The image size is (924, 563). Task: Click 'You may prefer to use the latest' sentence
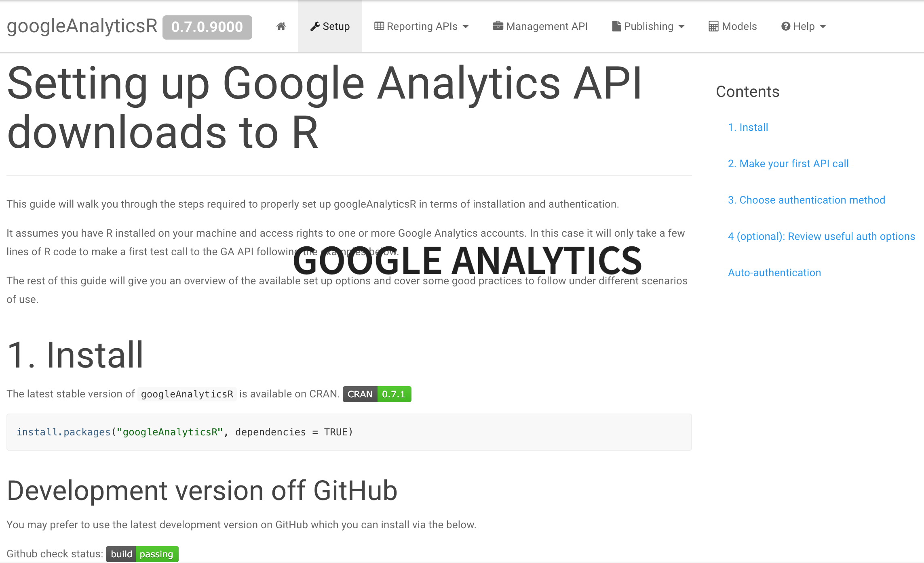(x=241, y=525)
